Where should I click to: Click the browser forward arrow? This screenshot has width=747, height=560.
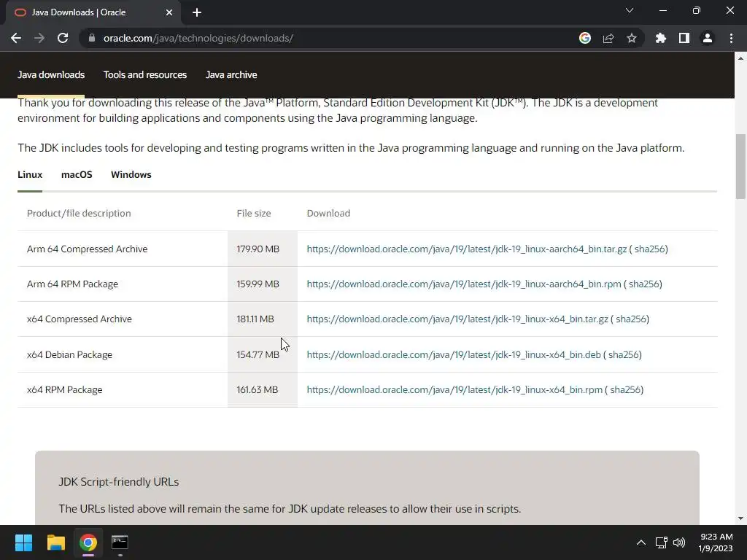(39, 38)
